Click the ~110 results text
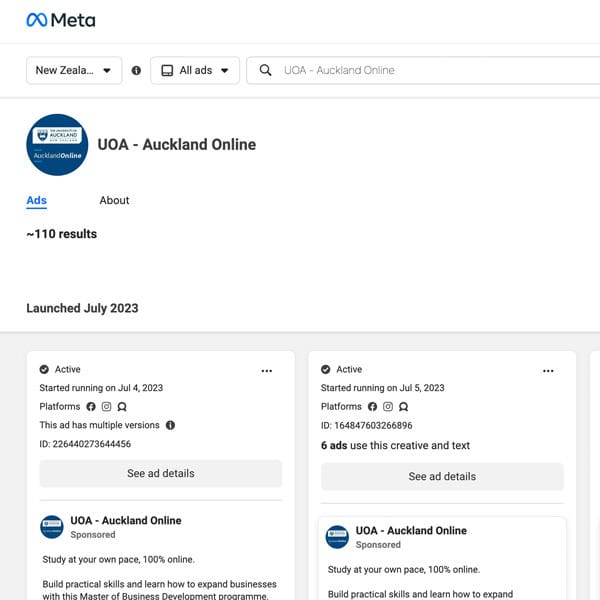The width and height of the screenshot is (600, 600). click(x=62, y=234)
